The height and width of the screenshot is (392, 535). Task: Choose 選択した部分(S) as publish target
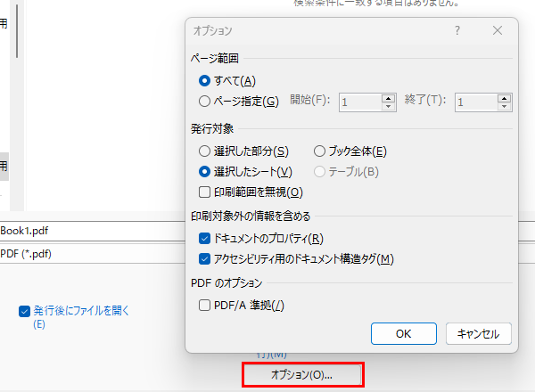tap(205, 151)
